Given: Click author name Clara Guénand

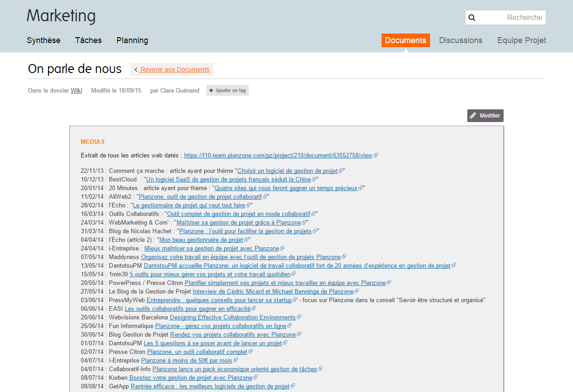Looking at the screenshot, I should (x=180, y=90).
